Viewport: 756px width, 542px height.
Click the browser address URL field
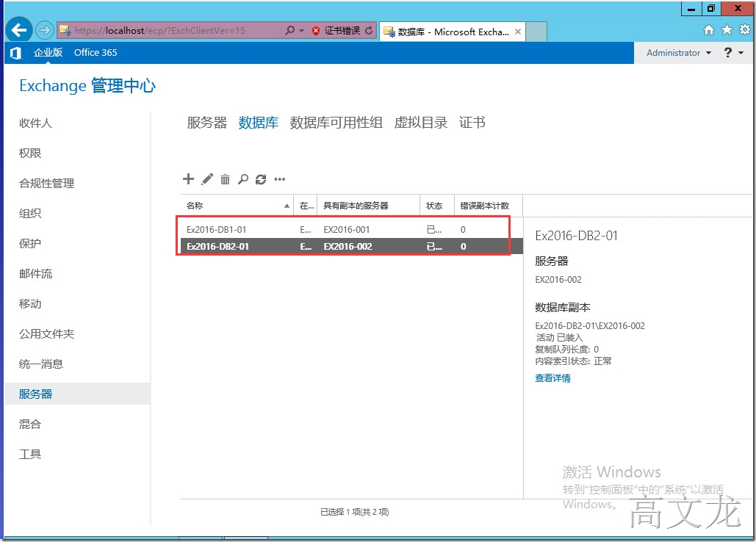tap(169, 30)
